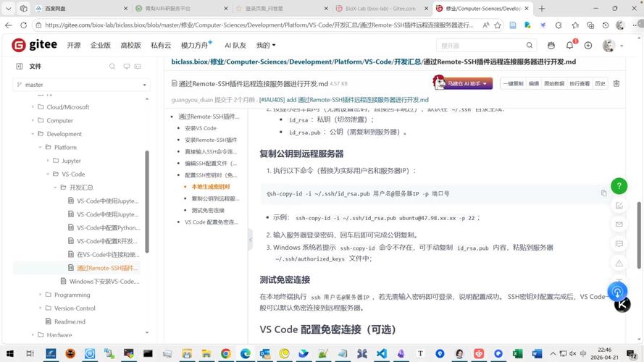Screen dimensions: 644x362
Task: Click the file tree scrollbar
Action: tap(146, 201)
